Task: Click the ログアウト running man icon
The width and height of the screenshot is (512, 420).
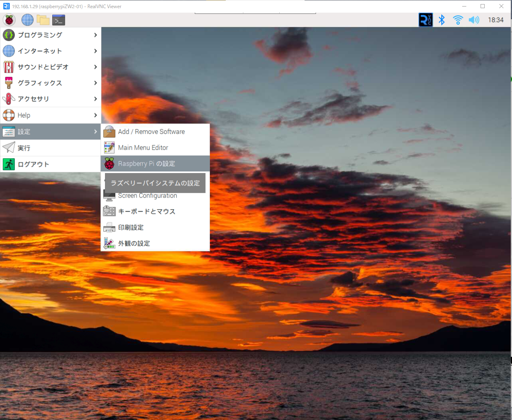Action: pyautogui.click(x=9, y=164)
